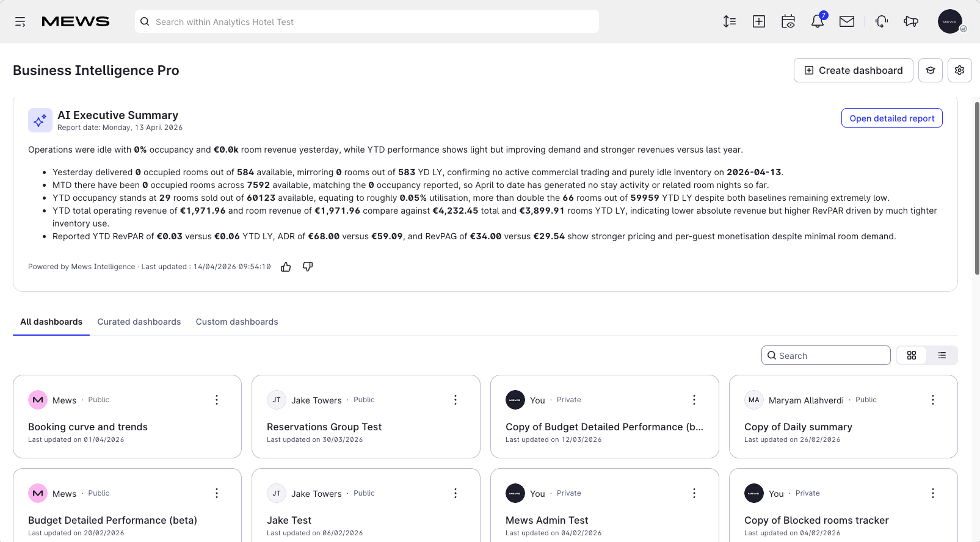The image size is (980, 542).
Task: Click 'Last updated on 30/03/2026' text
Action: (x=315, y=439)
